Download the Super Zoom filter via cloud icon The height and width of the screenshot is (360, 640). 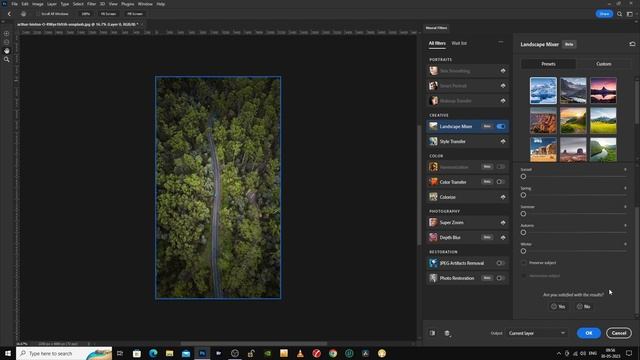coord(503,222)
